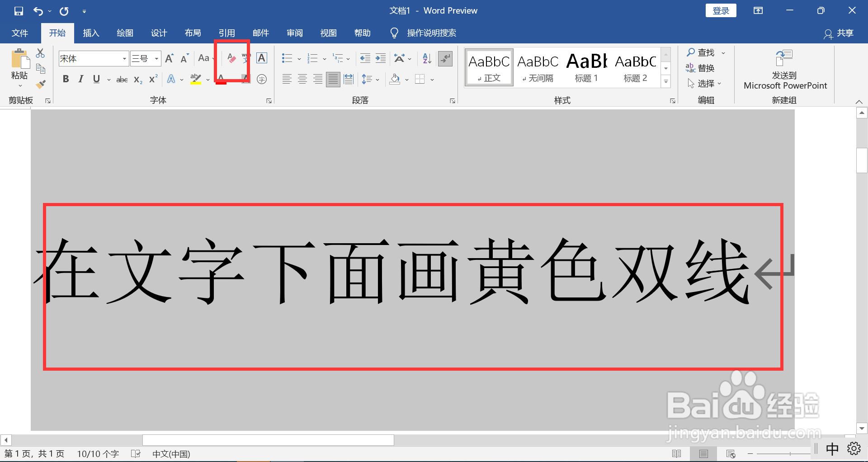
Task: Increase paragraph indent
Action: tap(381, 58)
